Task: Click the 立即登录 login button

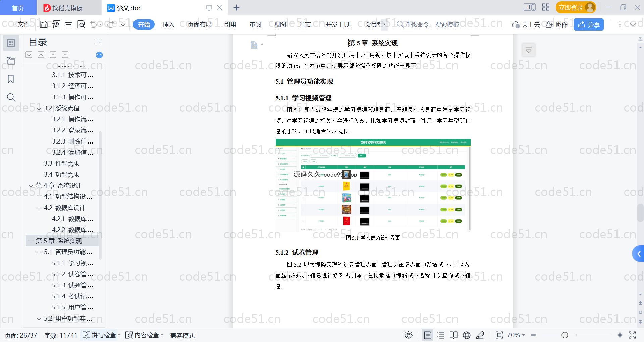Action: 576,7
